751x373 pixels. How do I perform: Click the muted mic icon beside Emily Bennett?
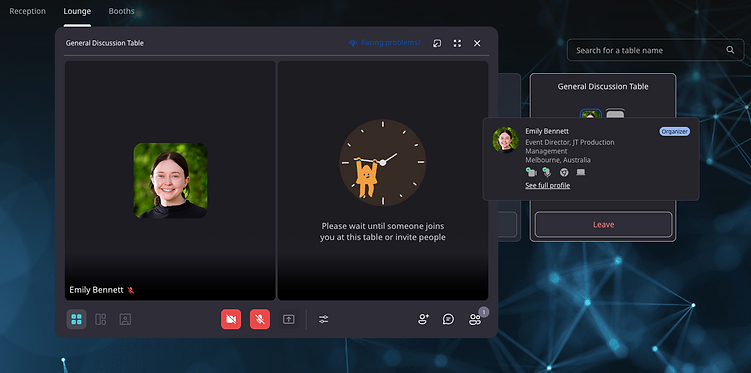131,290
